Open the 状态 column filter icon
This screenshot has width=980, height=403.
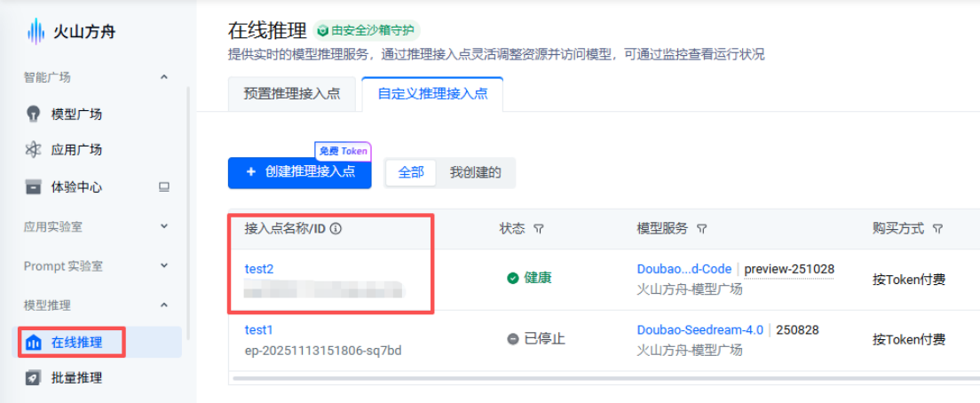tap(538, 229)
